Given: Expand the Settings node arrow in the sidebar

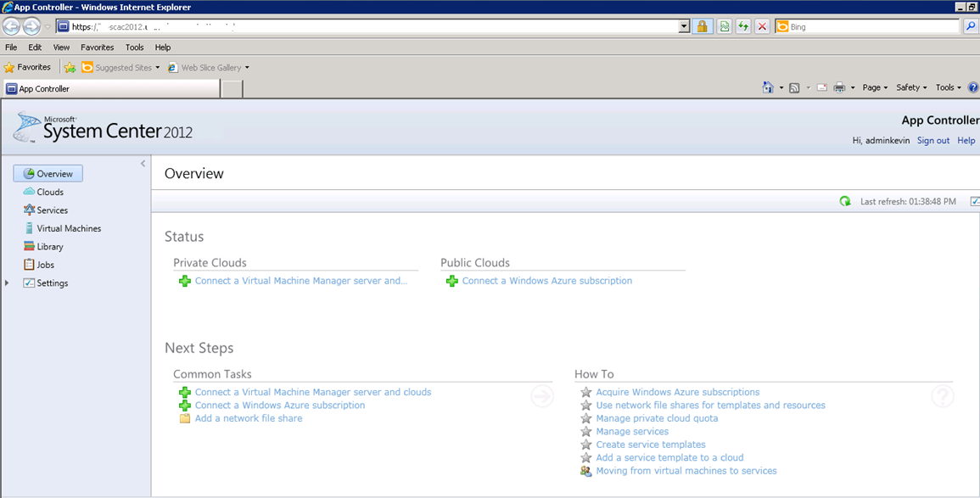Looking at the screenshot, I should click(7, 283).
